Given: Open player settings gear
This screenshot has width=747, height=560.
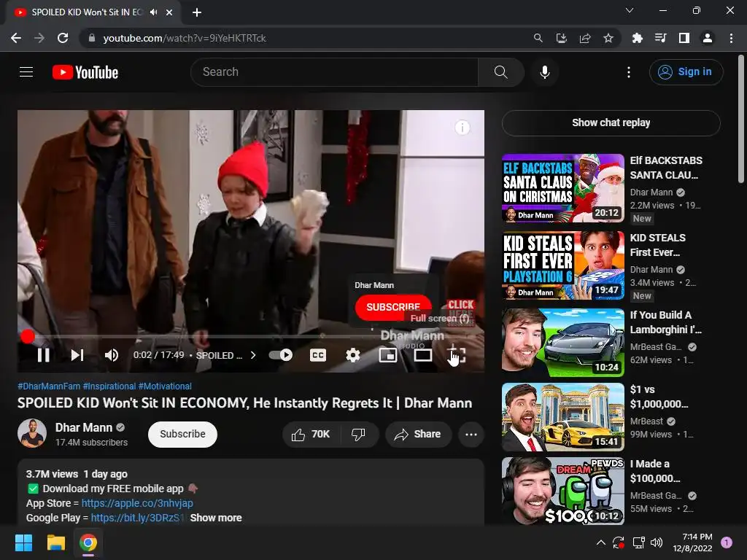Looking at the screenshot, I should pos(352,355).
